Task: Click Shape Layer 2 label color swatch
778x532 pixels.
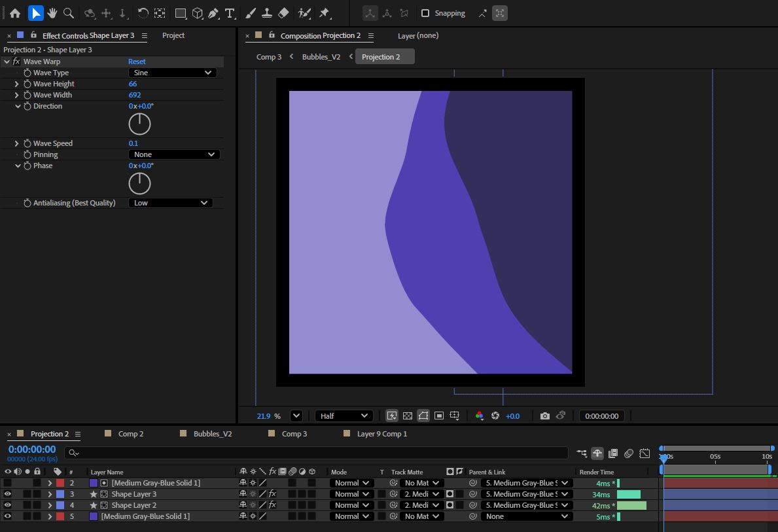Action: pos(60,505)
